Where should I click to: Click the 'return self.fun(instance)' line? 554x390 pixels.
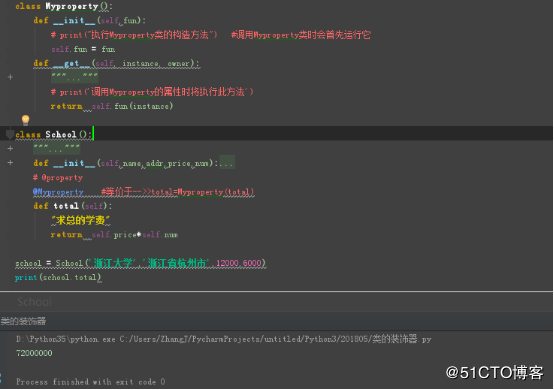point(112,106)
